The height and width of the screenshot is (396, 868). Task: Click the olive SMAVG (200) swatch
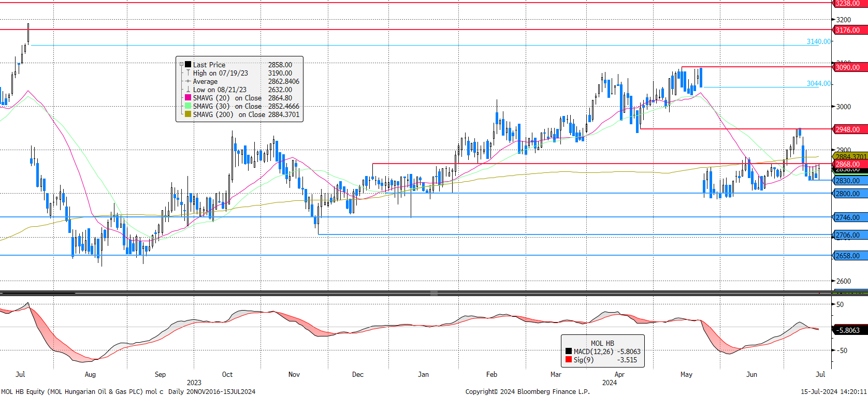tap(188, 114)
